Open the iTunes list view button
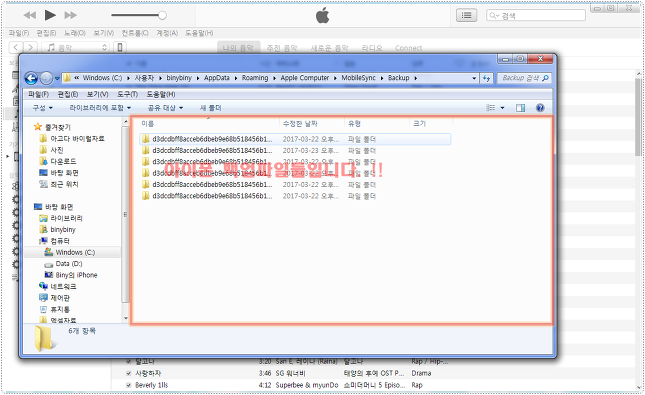Image resolution: width=645 pixels, height=395 pixels. (466, 15)
